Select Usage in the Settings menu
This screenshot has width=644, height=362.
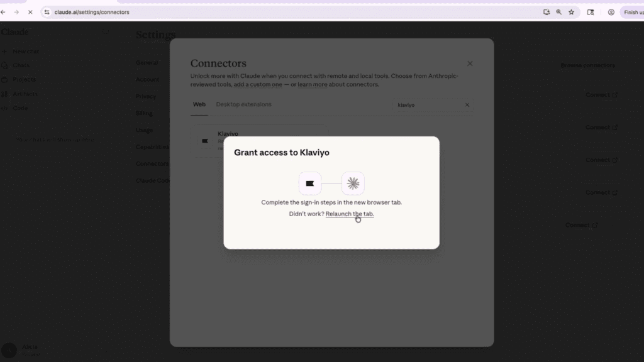[144, 130]
